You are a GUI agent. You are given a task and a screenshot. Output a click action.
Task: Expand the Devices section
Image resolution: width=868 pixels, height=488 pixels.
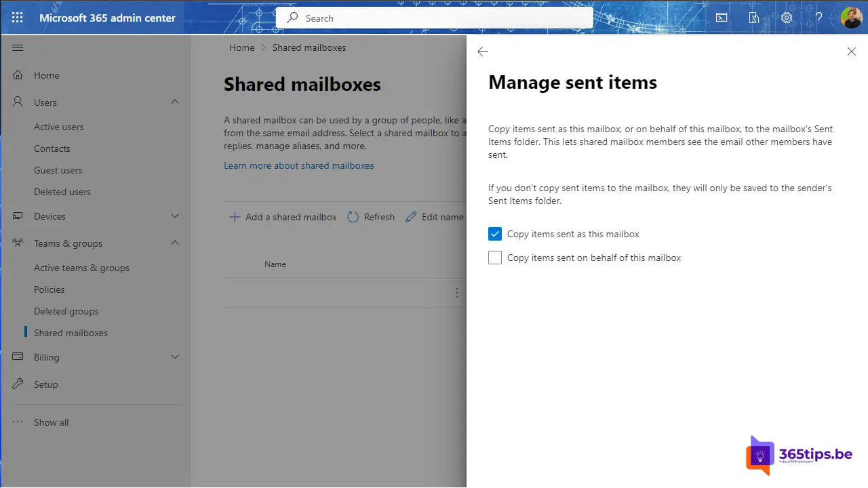[x=174, y=216]
